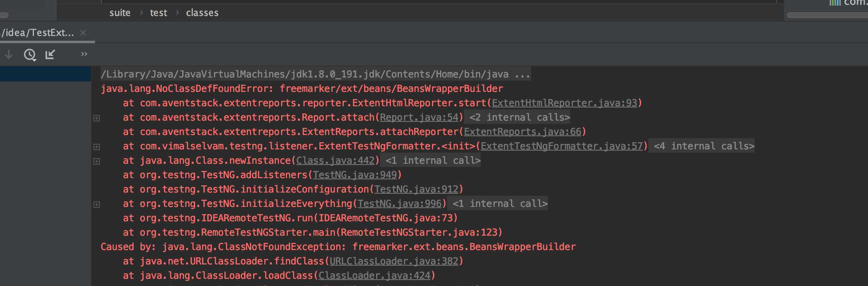
Task: Open TestNG.java:949 link
Action: 355,175
